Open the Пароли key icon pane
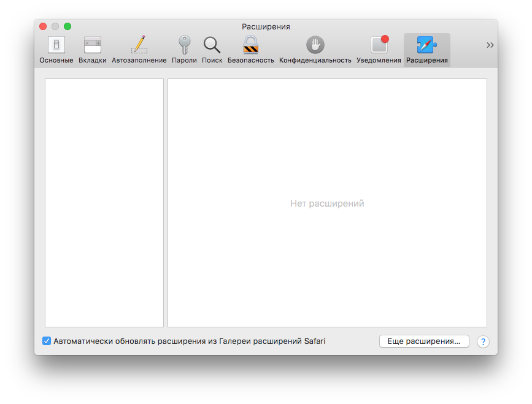Image resolution: width=532 pixels, height=404 pixels. [x=184, y=50]
